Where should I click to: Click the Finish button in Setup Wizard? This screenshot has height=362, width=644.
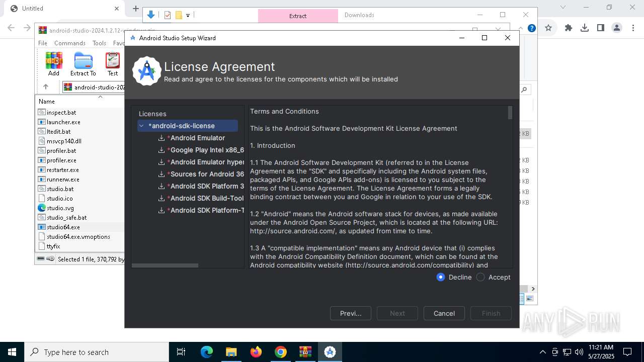coord(491,313)
